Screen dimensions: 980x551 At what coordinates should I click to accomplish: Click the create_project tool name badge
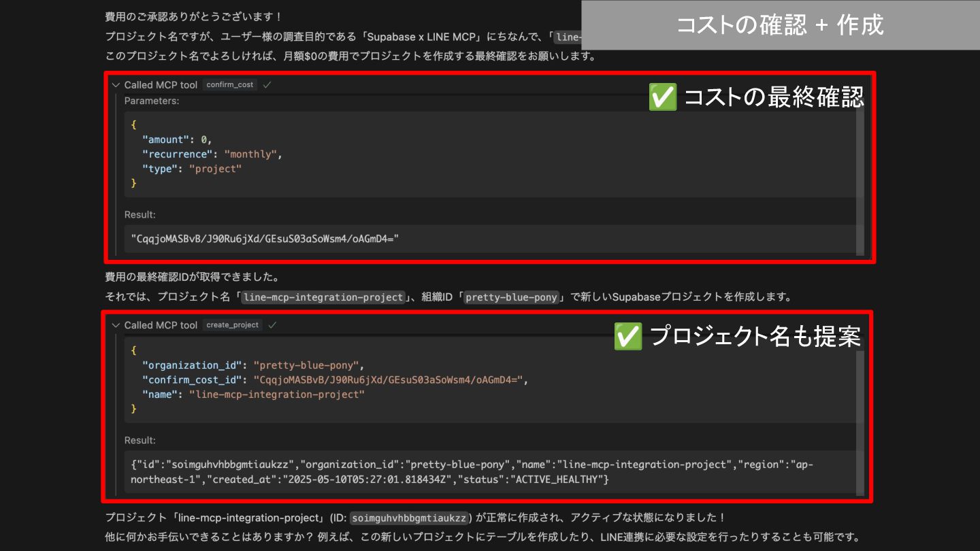[x=232, y=325]
